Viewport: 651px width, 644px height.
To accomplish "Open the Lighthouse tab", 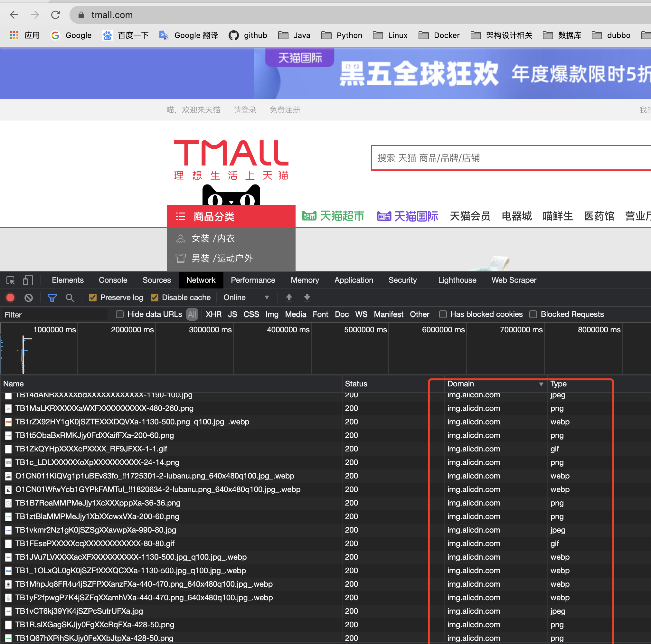I will [457, 280].
